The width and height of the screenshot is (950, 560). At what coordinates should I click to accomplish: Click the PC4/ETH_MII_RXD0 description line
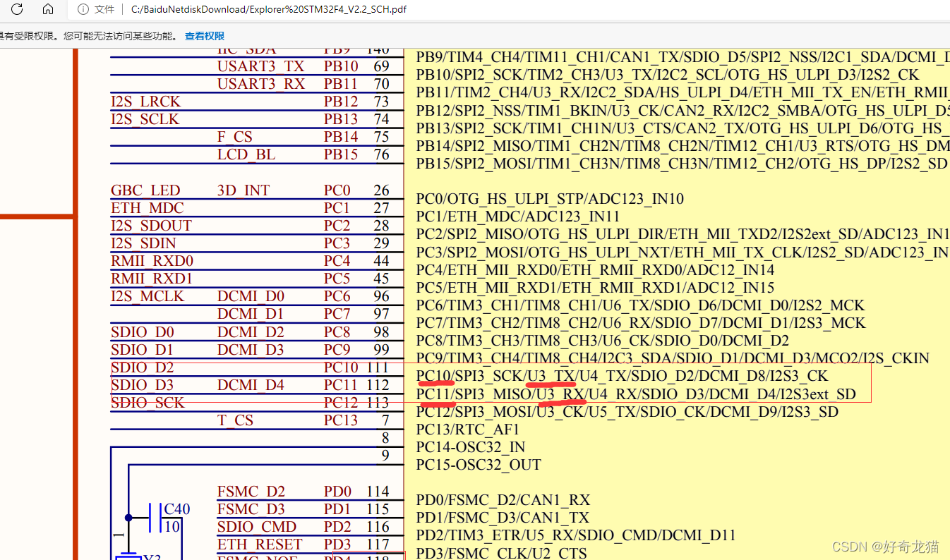click(x=595, y=270)
